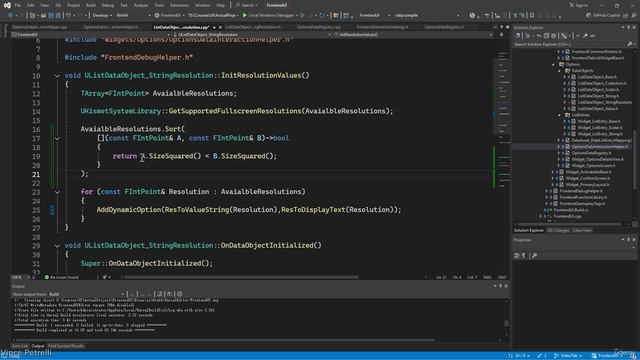This screenshot has height=360, width=640.
Task: Select FrontendDebugHelper.h in tree
Action: click(581, 191)
